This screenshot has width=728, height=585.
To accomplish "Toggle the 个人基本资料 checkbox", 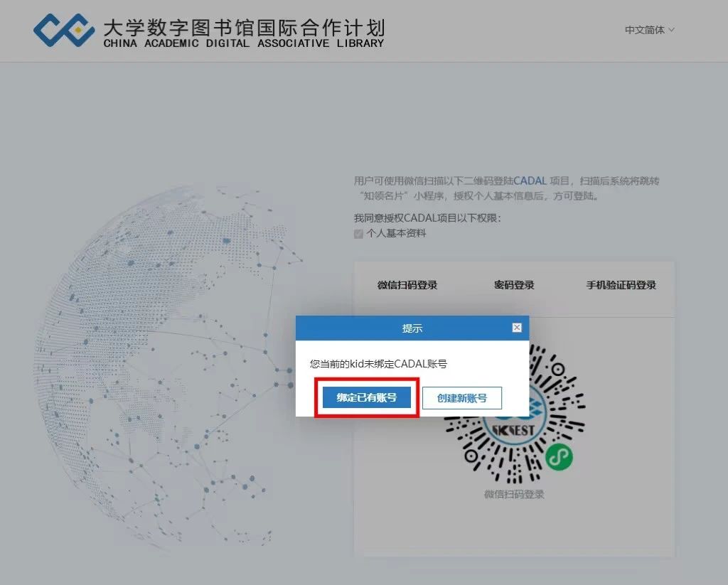I will (358, 234).
